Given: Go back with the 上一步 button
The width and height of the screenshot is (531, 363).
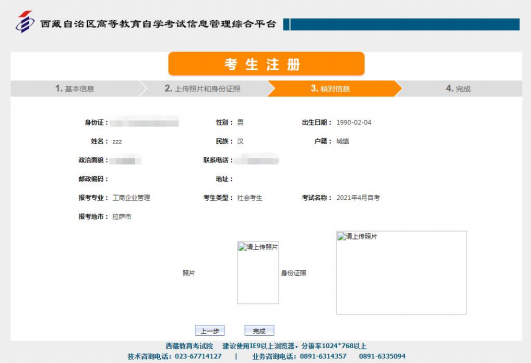Looking at the screenshot, I should click(210, 331).
